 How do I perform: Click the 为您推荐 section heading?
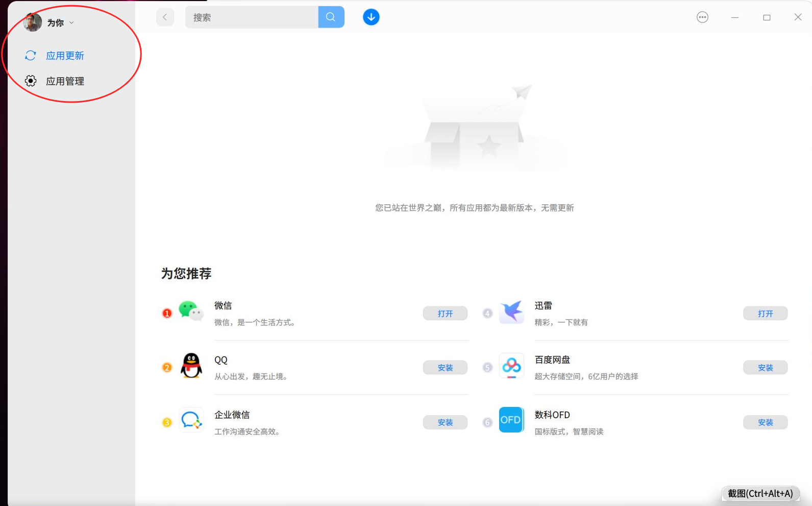point(186,274)
